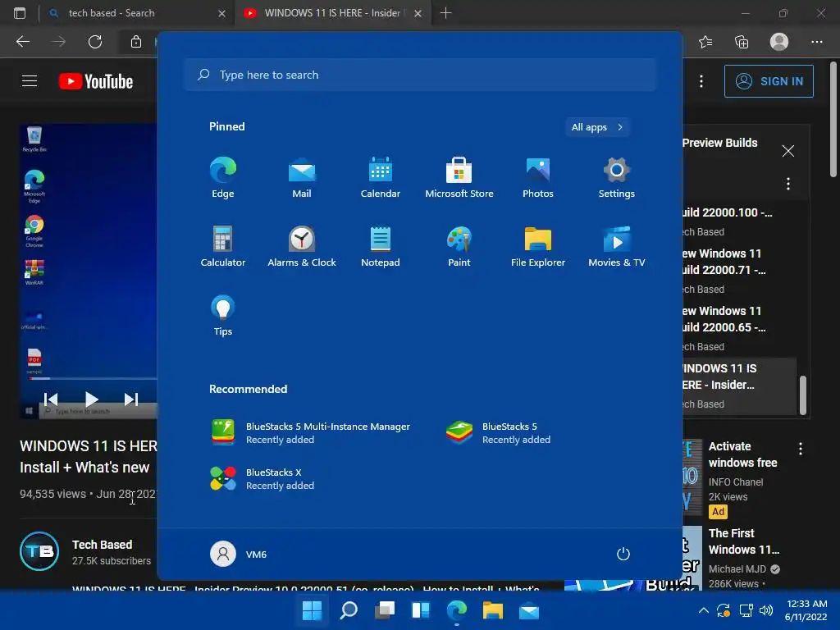Viewport: 840px width, 630px height.
Task: Click the volume icon in system tray
Action: tap(766, 610)
